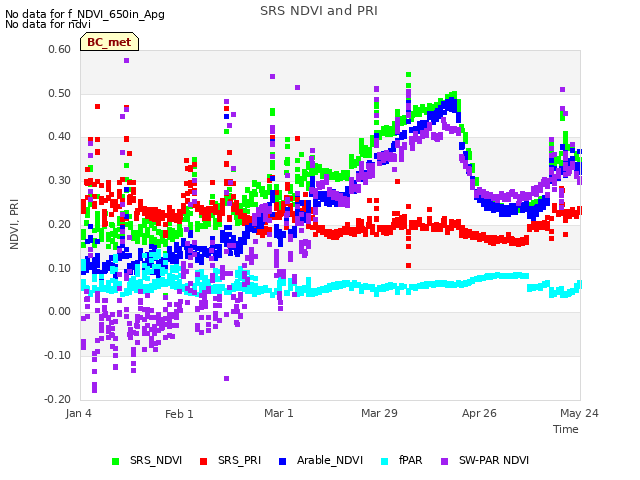Click the -0.20 y-axis tick label

pyautogui.click(x=58, y=399)
